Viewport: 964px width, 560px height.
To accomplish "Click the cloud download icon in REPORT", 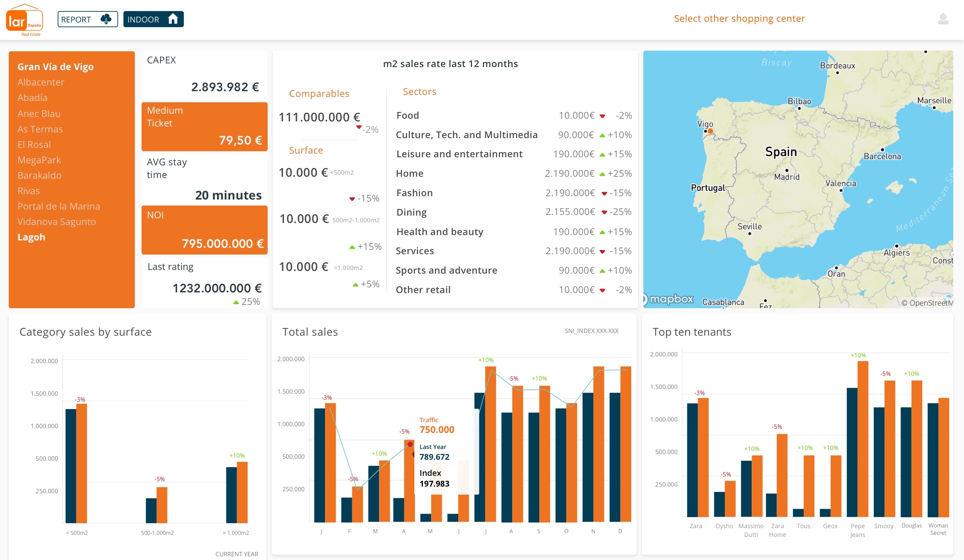I will coord(106,19).
